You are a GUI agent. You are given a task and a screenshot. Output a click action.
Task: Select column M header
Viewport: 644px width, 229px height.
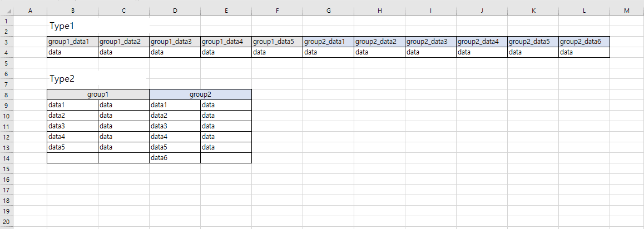(x=626, y=11)
